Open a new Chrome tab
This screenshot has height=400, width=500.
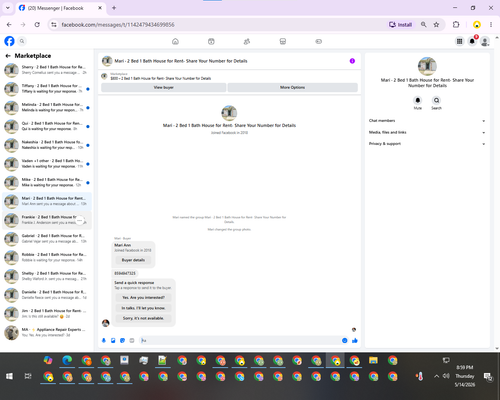click(114, 8)
